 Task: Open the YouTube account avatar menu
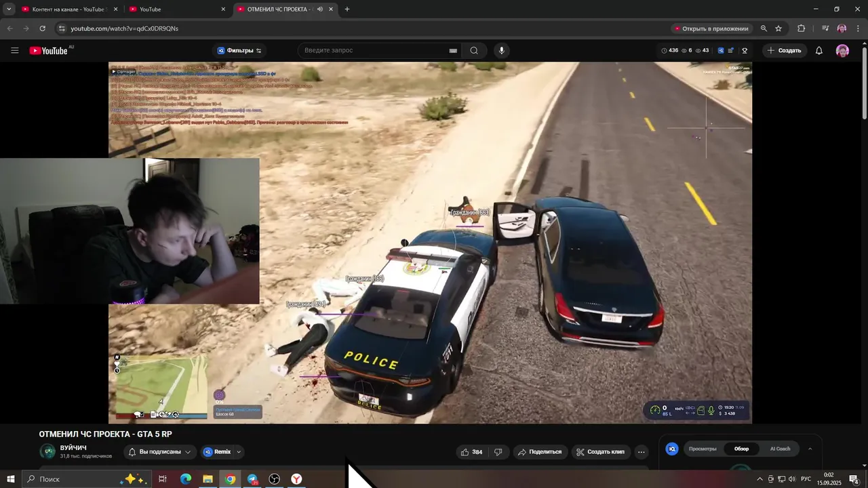(x=842, y=50)
